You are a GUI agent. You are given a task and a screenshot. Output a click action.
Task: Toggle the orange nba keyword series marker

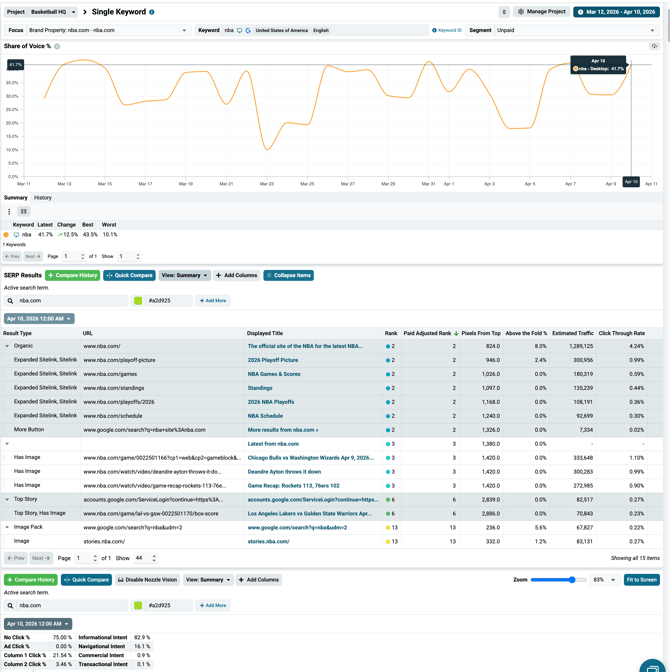coord(6,235)
